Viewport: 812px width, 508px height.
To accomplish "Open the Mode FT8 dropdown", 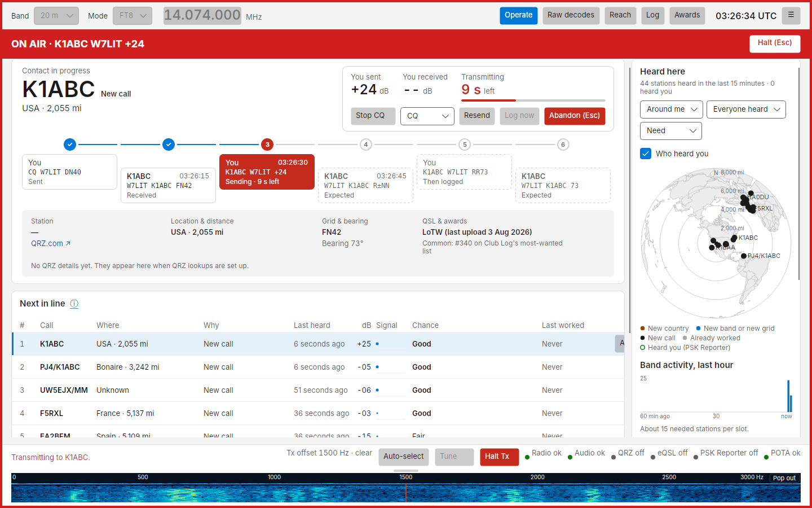I will (133, 16).
